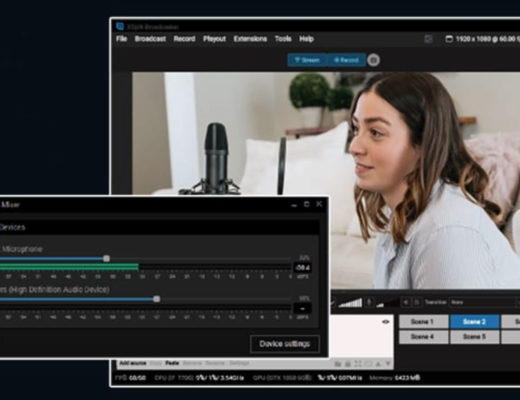This screenshot has width=520, height=400.
Task: Open the Playout menu
Action: [x=215, y=39]
